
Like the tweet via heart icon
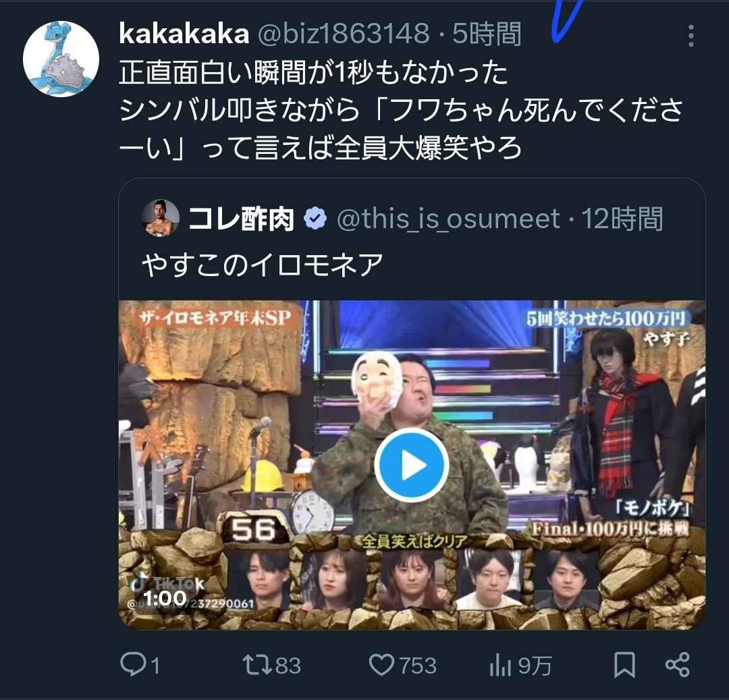click(381, 665)
